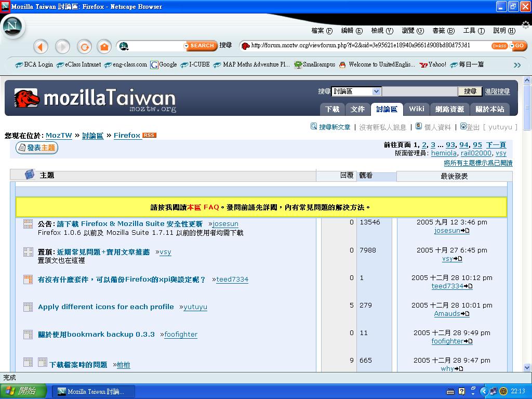Viewport: 532px width, 399px height.
Task: Open the 檔案 (F) menu
Action: (x=322, y=31)
